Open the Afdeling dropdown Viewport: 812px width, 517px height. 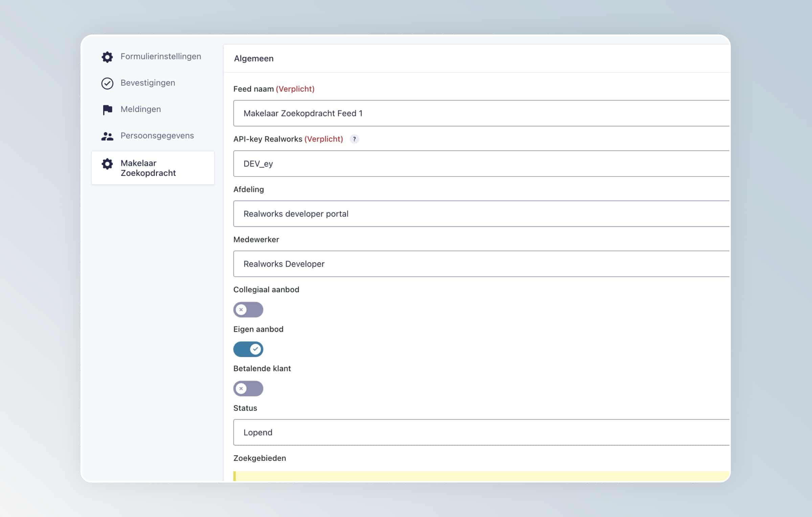pyautogui.click(x=480, y=214)
